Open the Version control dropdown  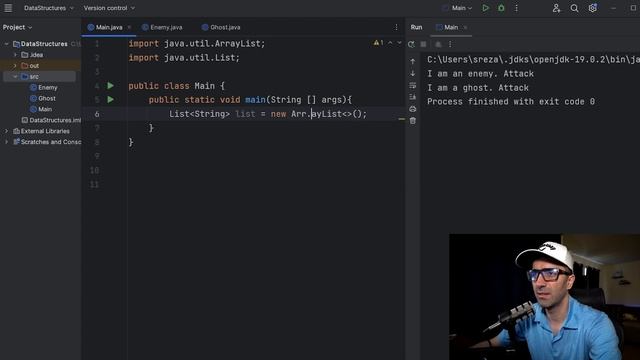click(109, 8)
